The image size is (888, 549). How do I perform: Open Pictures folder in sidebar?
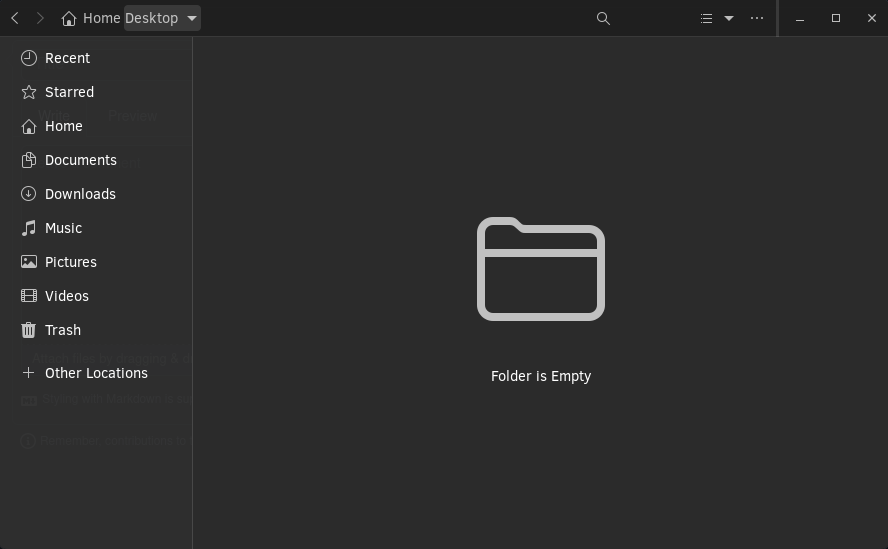(96, 262)
